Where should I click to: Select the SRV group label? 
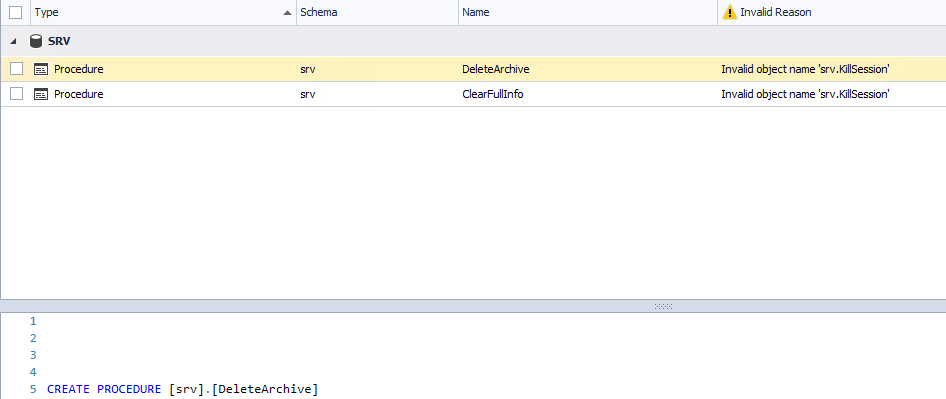point(60,42)
